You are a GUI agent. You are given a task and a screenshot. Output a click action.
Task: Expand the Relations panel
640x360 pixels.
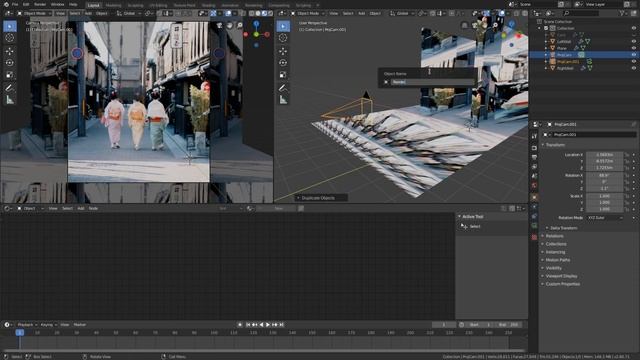coord(553,236)
